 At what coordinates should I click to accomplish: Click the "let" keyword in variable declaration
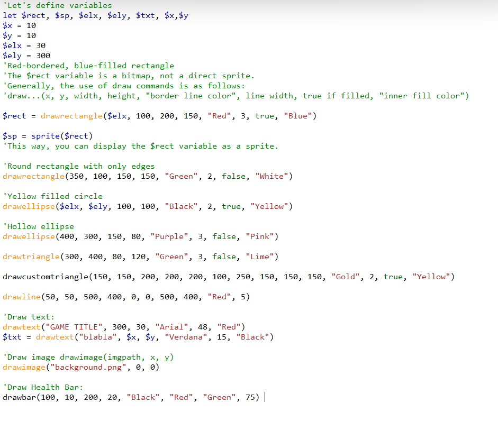(10, 15)
